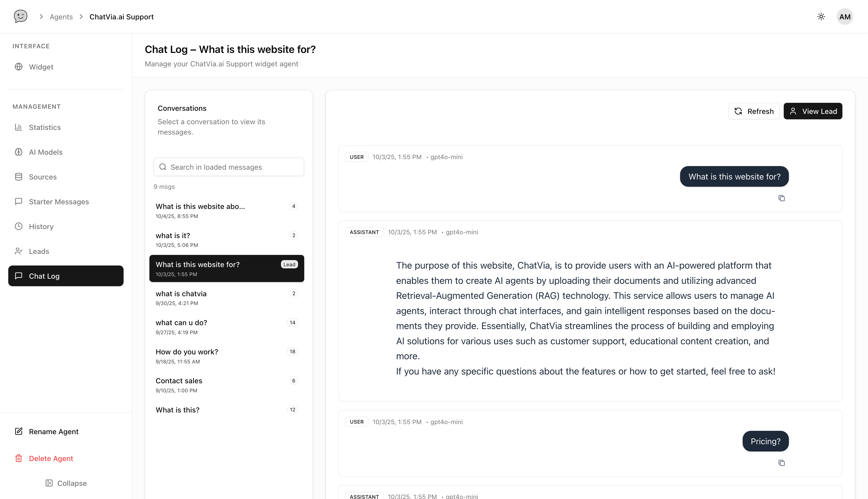868x499 pixels.
Task: Open the Contact sales conversation
Action: 179,381
